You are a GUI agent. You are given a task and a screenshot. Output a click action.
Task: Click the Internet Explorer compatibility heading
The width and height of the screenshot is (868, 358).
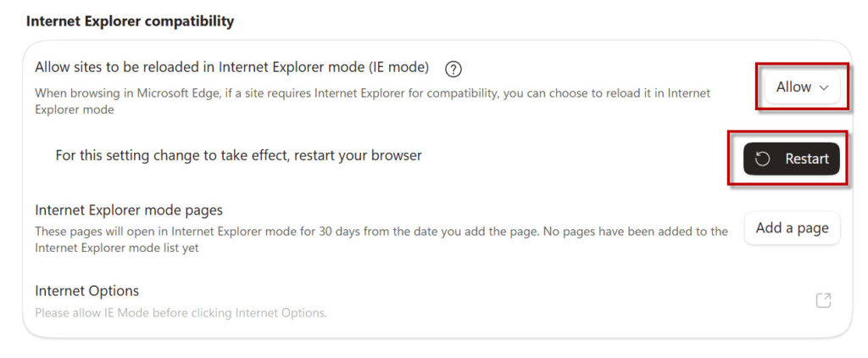(130, 21)
